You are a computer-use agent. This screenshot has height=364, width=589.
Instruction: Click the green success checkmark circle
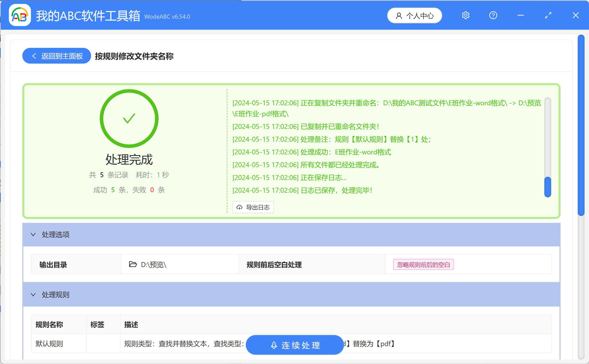pos(129,118)
